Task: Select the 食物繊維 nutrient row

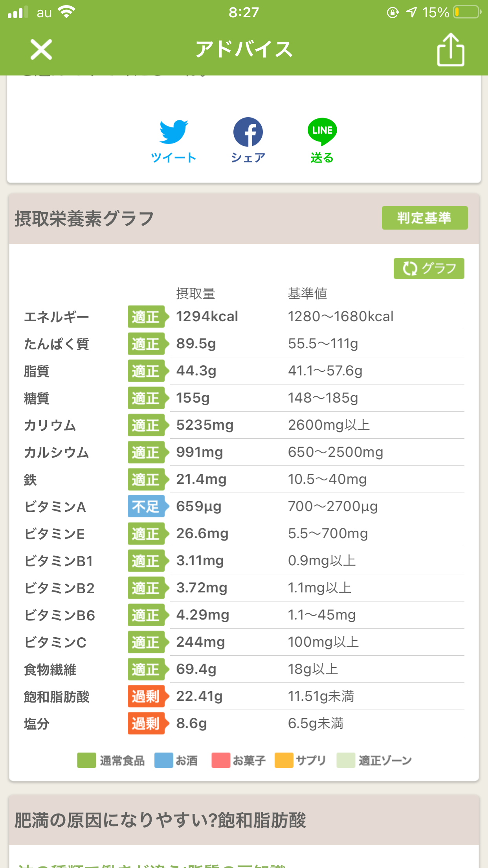Action: [x=244, y=669]
